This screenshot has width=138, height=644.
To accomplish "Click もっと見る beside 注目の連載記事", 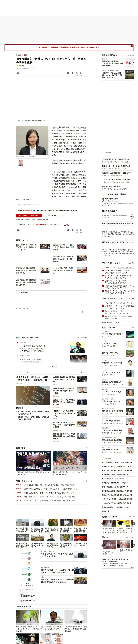I will [x=131, y=55].
